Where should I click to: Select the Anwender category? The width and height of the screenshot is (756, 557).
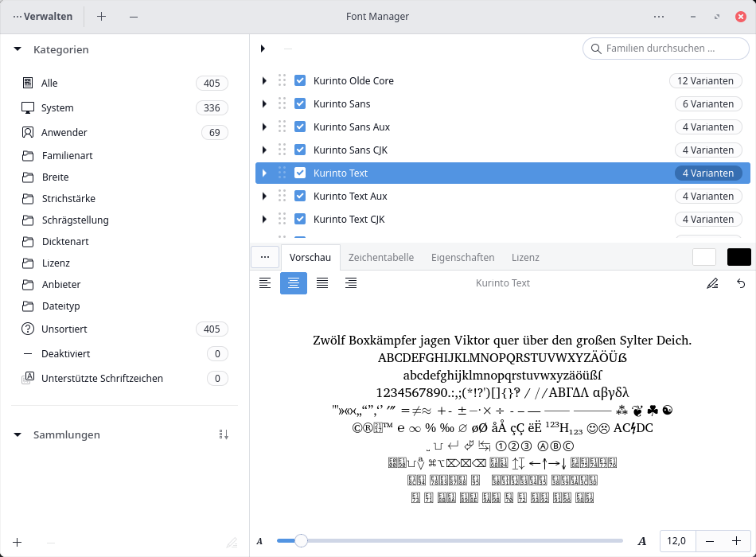pos(124,132)
